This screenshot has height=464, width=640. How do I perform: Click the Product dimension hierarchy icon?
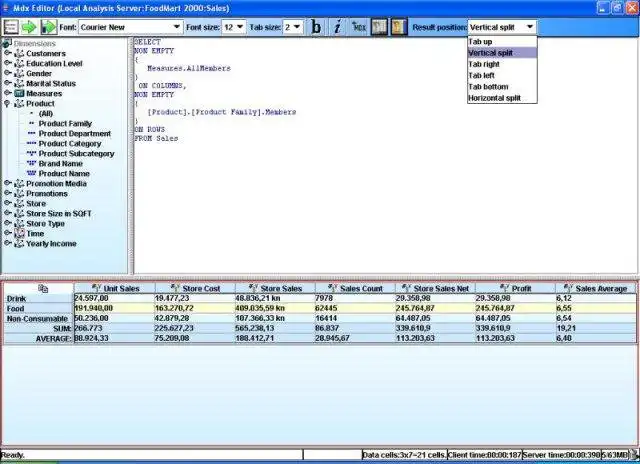[19, 104]
